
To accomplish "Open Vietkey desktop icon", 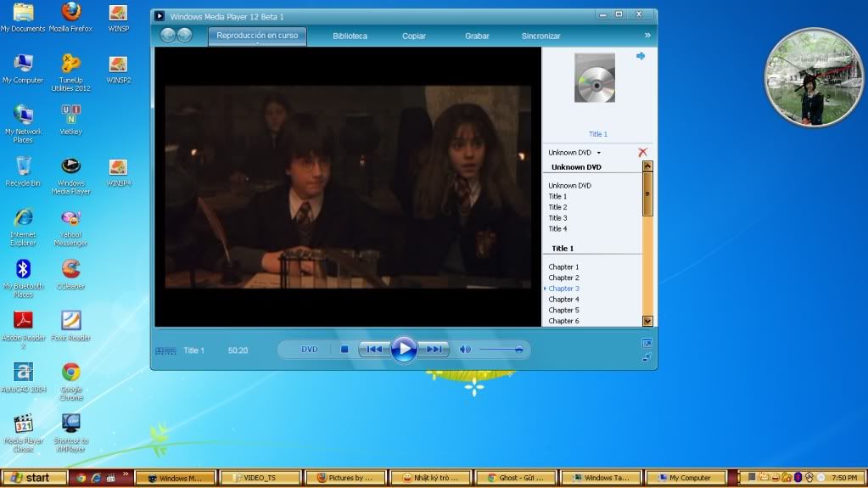I will tap(71, 121).
